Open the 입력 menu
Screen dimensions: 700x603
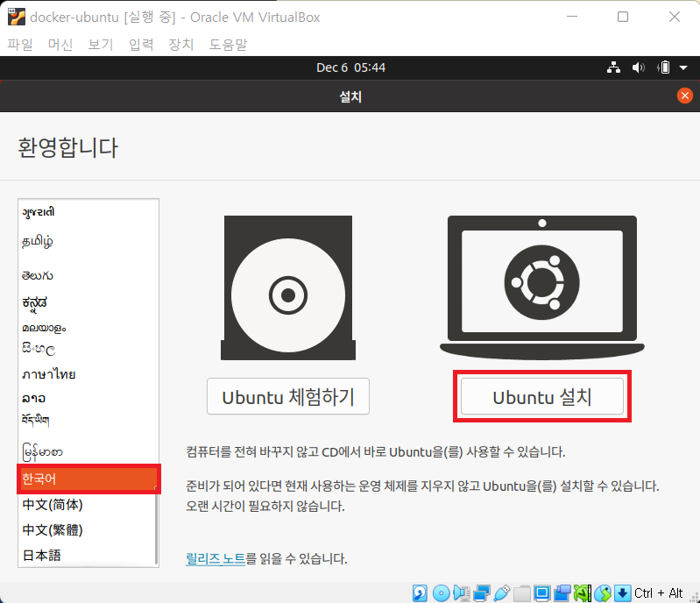[x=141, y=44]
